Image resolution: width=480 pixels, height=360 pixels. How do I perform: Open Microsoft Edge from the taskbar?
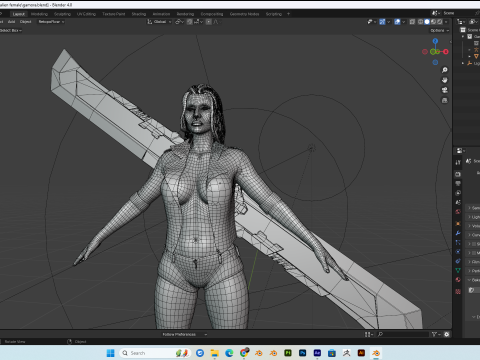pos(229,353)
